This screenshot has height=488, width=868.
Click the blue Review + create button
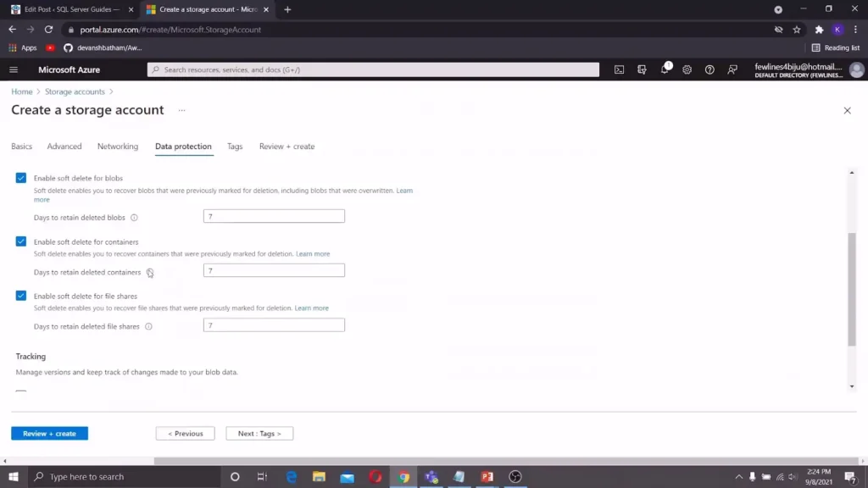(50, 433)
